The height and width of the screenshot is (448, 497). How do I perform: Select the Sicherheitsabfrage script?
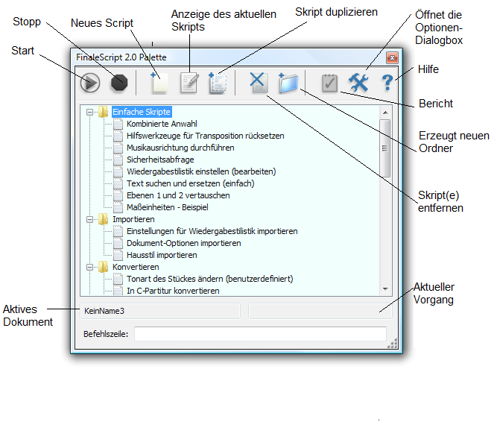(x=160, y=160)
